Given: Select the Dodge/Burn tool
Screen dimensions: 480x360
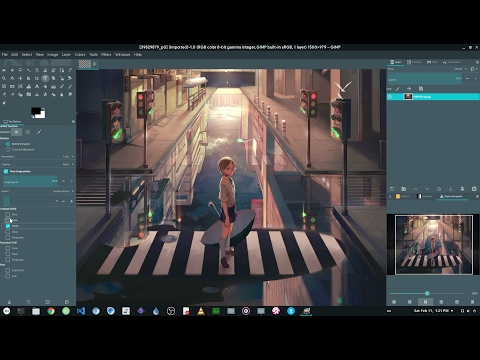Looking at the screenshot, I should pos(4,103).
